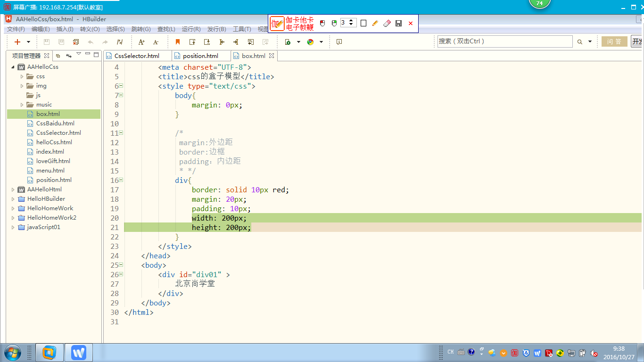This screenshot has height=362, width=644.
Task: Increase font size with A+ icon
Action: click(141, 42)
